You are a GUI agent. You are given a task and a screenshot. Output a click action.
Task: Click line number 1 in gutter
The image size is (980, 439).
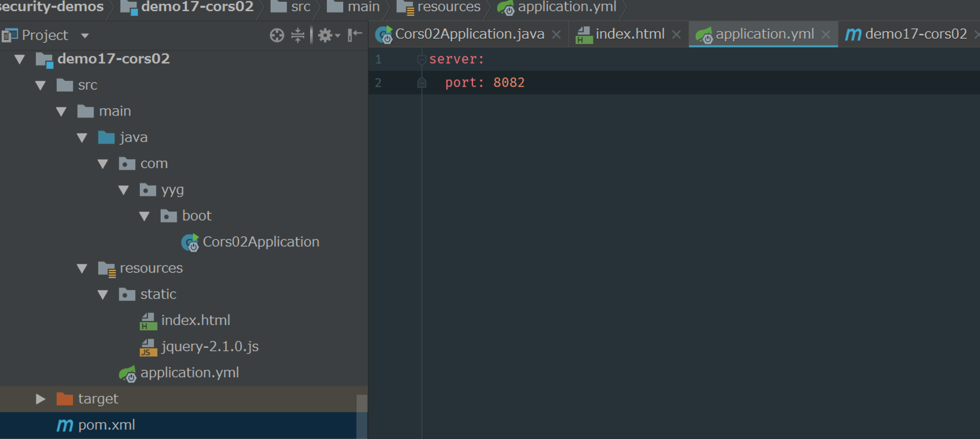[378, 60]
